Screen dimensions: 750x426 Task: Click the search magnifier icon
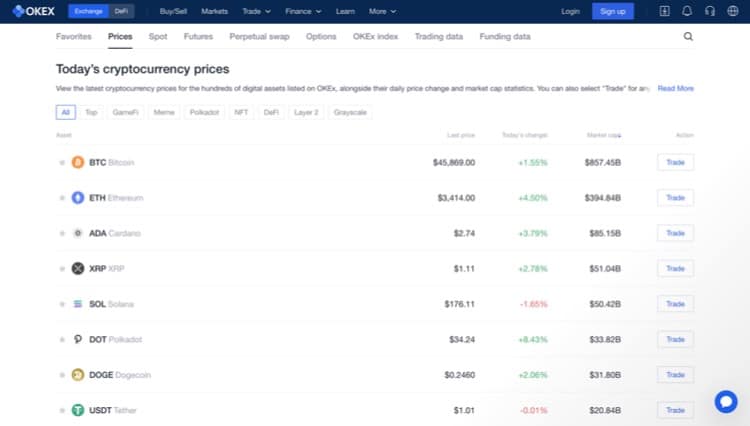(x=688, y=36)
